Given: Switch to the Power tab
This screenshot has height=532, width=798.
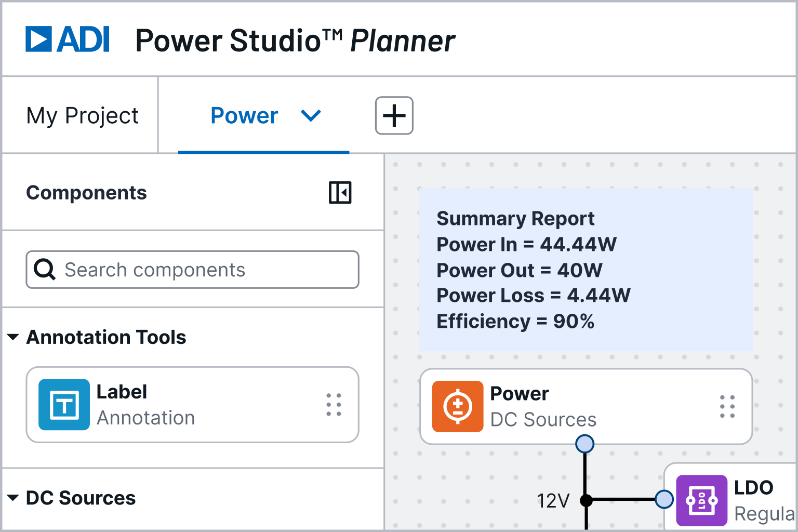Looking at the screenshot, I should tap(244, 115).
